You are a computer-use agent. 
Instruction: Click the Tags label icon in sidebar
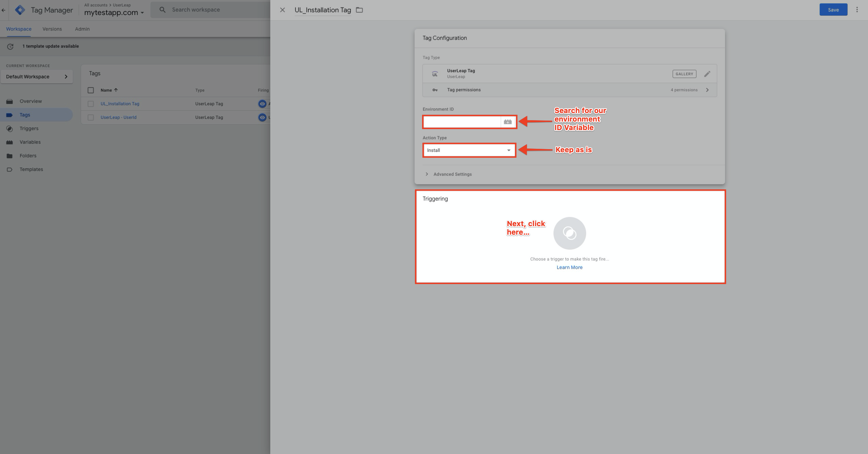click(x=10, y=115)
